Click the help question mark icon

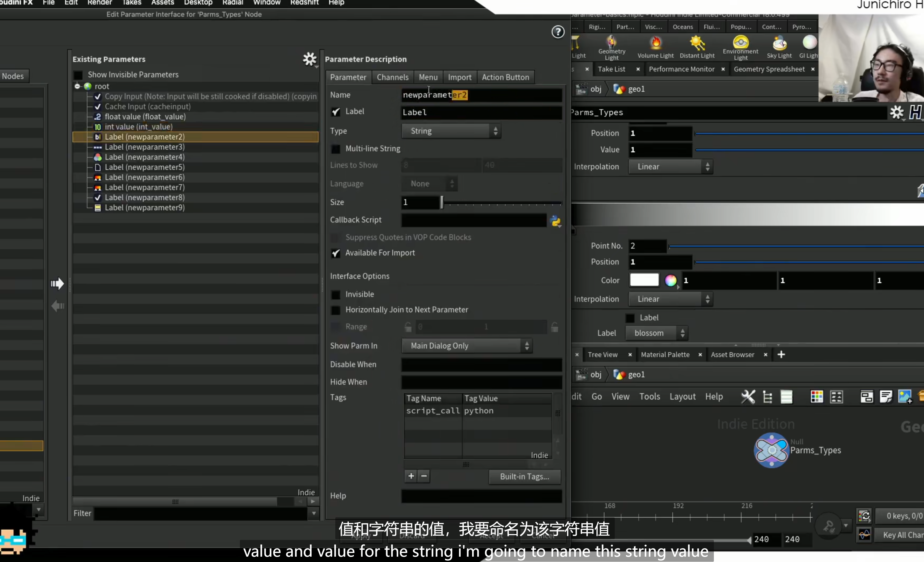[x=558, y=32]
